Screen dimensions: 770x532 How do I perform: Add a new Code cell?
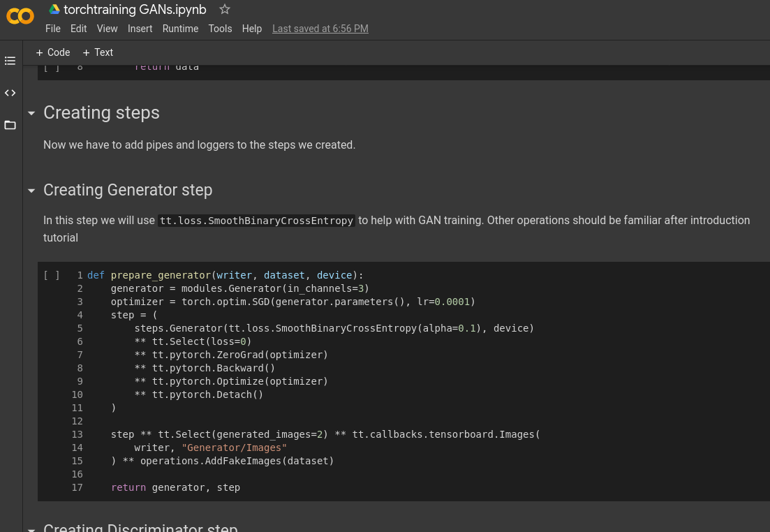(53, 52)
